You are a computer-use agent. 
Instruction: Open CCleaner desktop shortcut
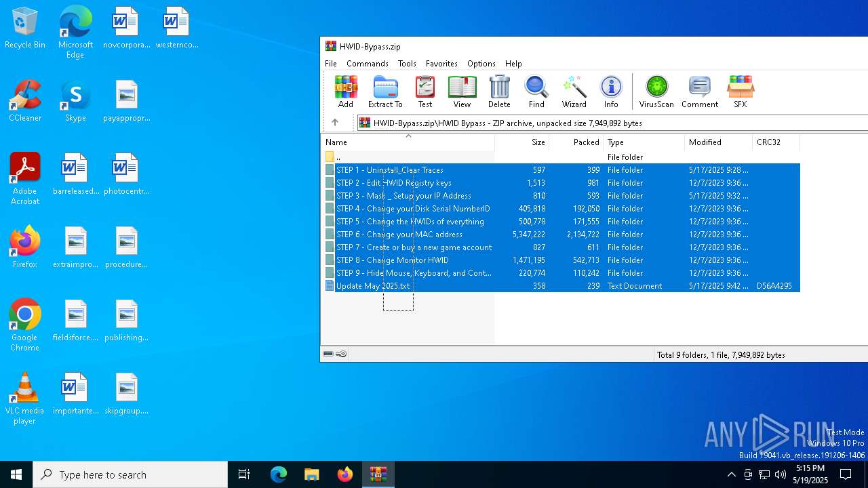click(x=25, y=102)
